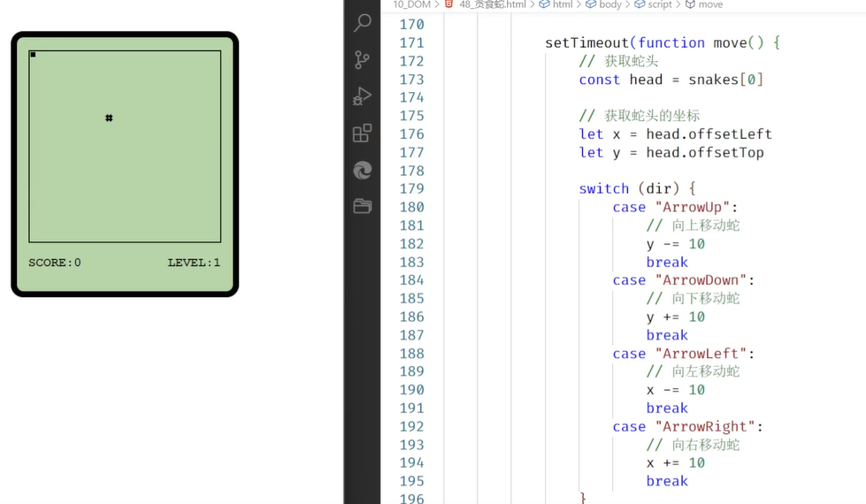866x504 pixels.
Task: Click the snake head square in game
Action: pyautogui.click(x=33, y=55)
